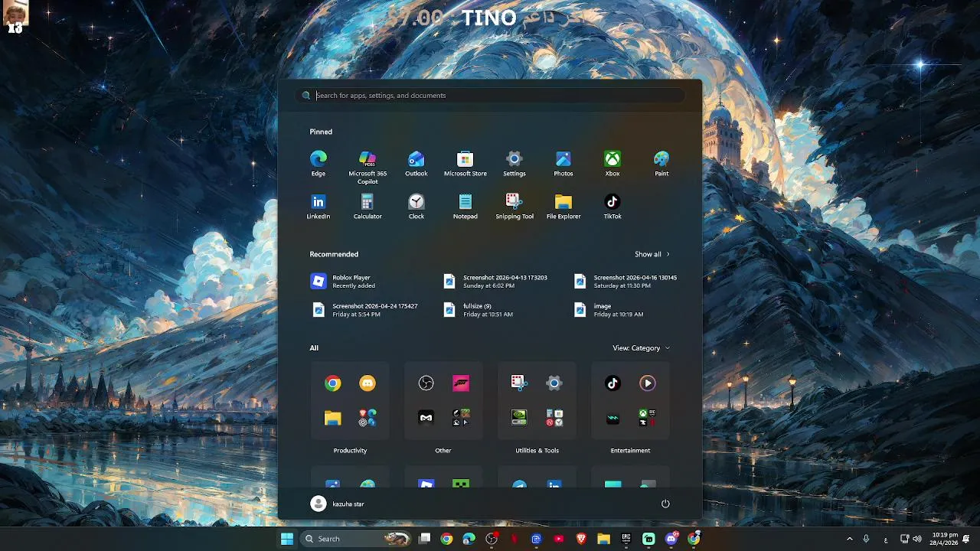Open Snipping Tool in the Pinned section

514,207
